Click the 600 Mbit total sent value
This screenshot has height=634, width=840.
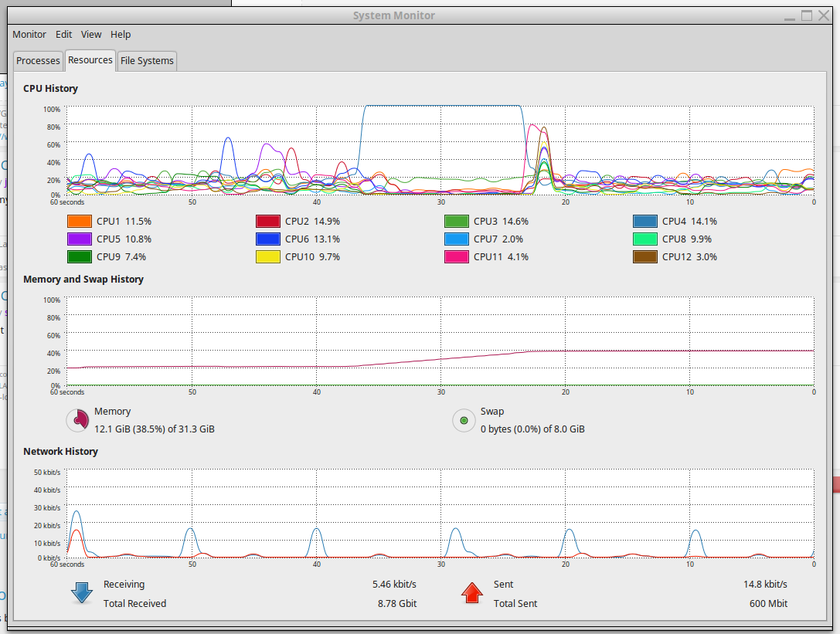click(768, 603)
